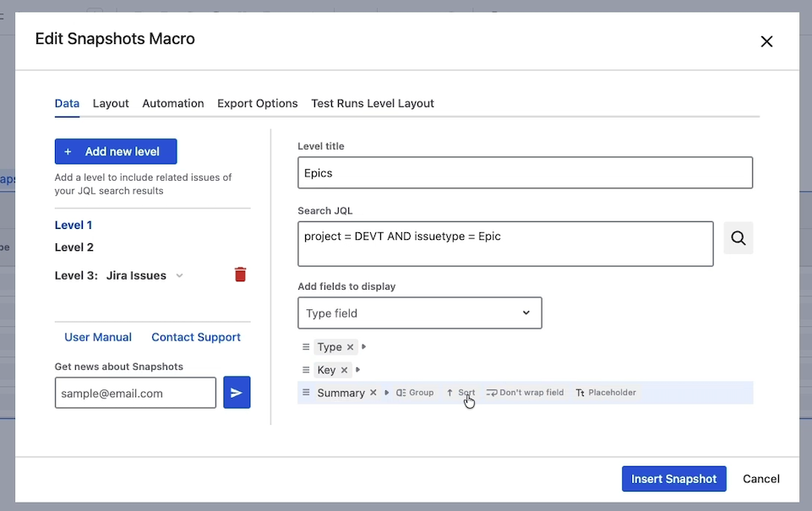Remove the Summary field

tap(373, 393)
